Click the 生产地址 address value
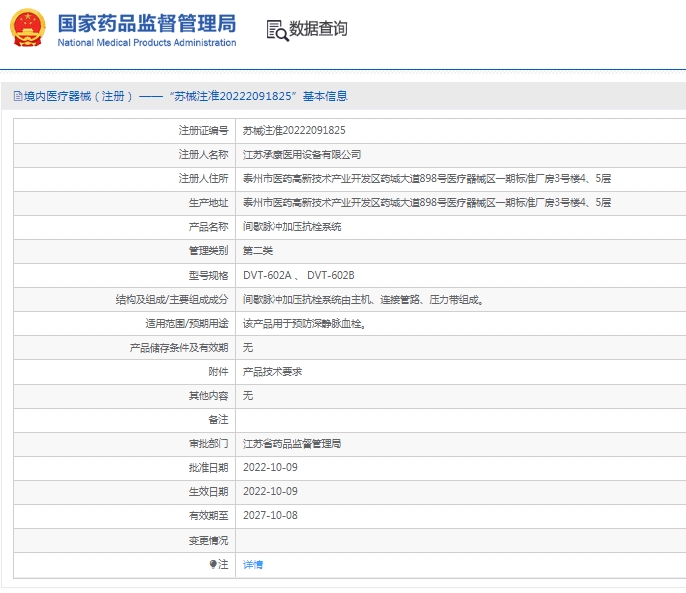This screenshot has width=686, height=593. pyautogui.click(x=427, y=203)
